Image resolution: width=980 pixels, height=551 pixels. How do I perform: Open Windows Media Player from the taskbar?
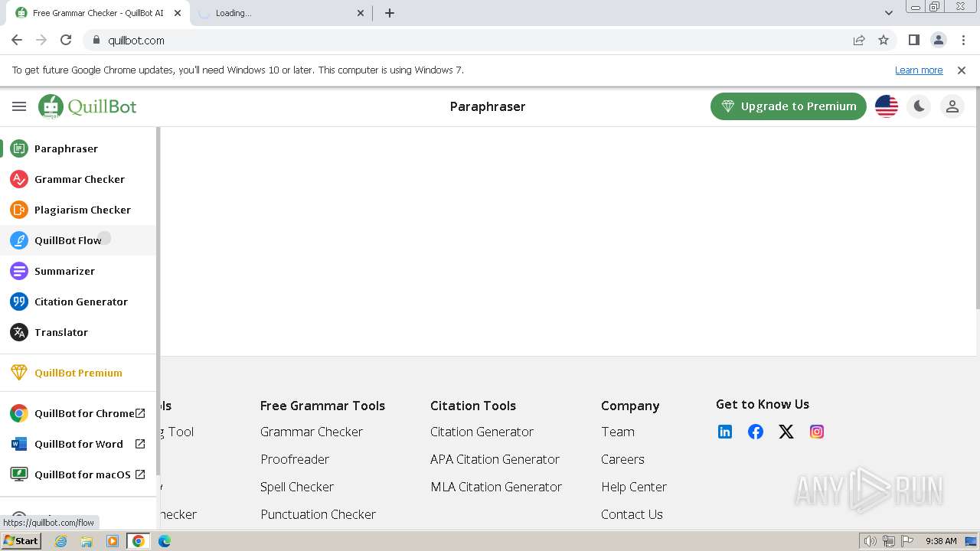[113, 541]
